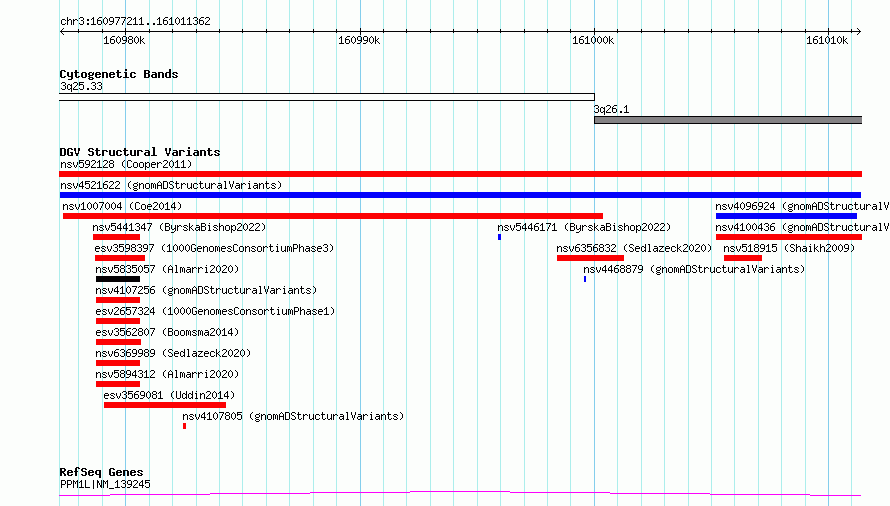Open variant nsv518915 (Shaikh2009)
The height and width of the screenshot is (506, 890).
click(789, 248)
